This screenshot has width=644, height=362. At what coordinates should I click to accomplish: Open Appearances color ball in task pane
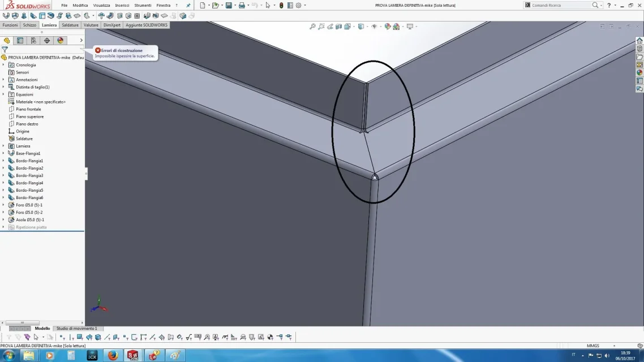(639, 72)
